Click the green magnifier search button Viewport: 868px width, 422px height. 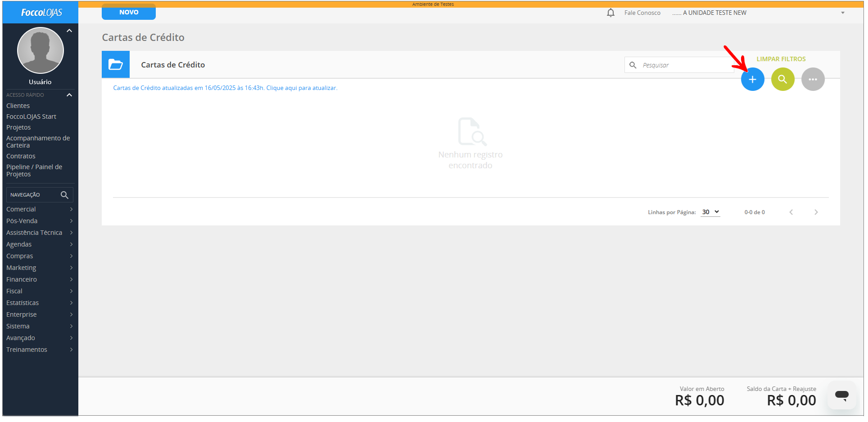point(782,79)
